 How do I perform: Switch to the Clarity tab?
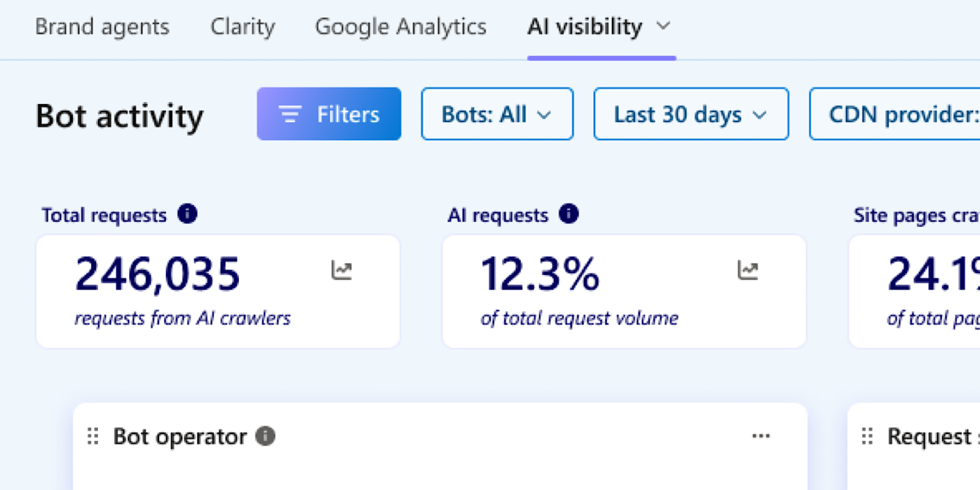[243, 27]
